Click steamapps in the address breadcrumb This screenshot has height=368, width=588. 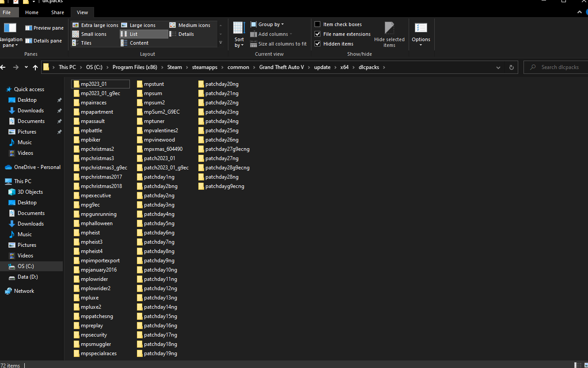[205, 67]
